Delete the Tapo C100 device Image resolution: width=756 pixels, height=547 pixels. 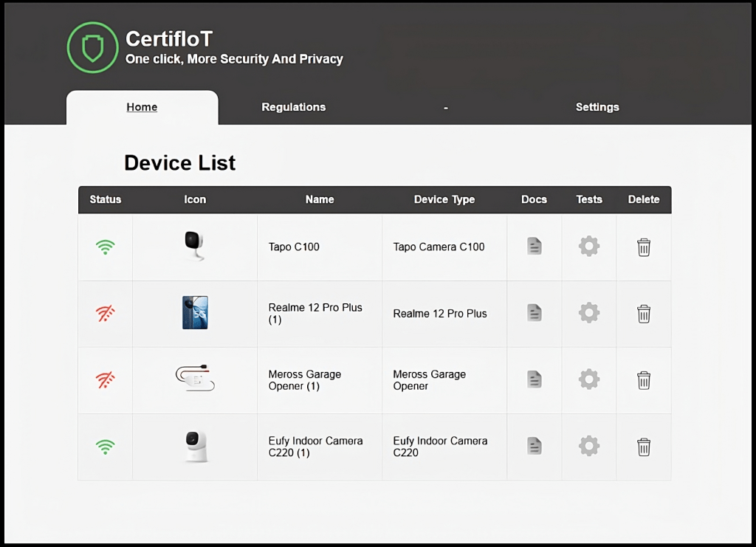coord(644,247)
